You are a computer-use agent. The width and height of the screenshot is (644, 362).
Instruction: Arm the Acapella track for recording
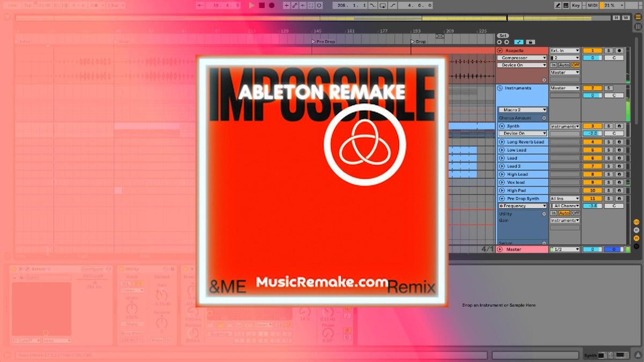pos(619,50)
